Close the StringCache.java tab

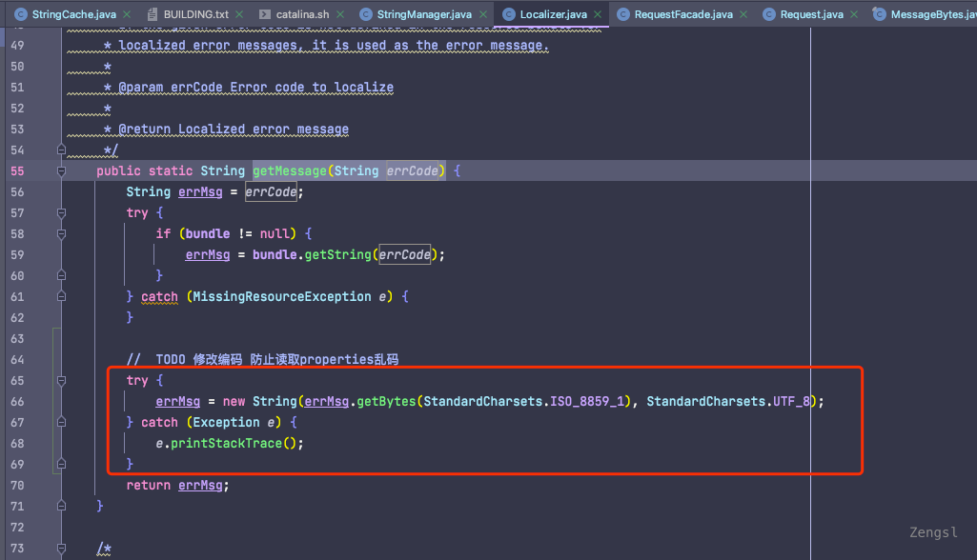click(129, 15)
